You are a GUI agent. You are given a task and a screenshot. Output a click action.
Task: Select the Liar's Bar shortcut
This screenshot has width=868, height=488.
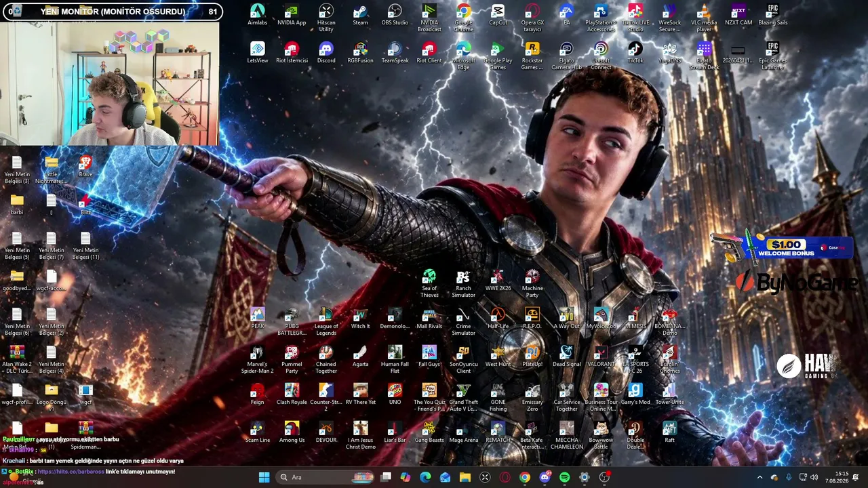(395, 432)
